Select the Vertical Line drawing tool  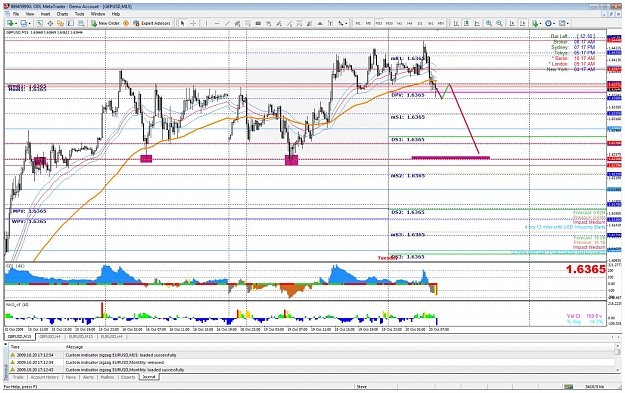[x=206, y=23]
